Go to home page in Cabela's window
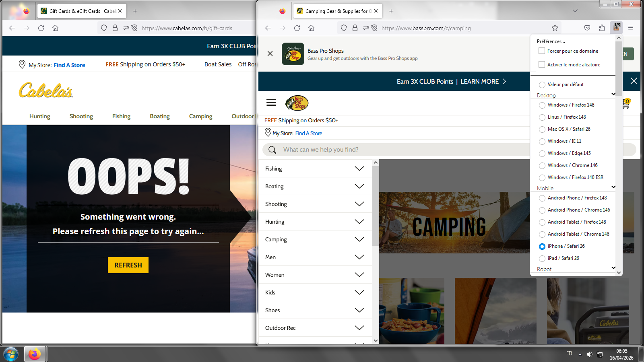 click(x=55, y=28)
